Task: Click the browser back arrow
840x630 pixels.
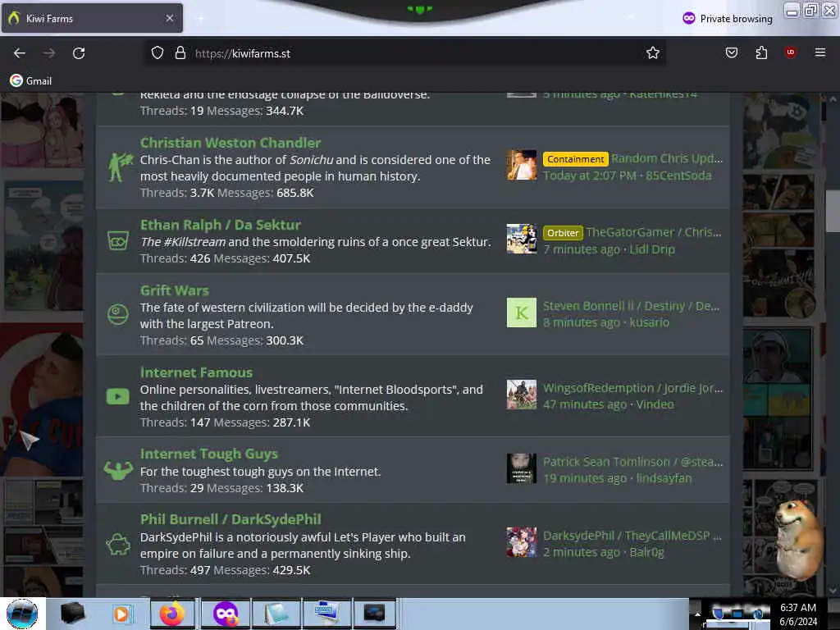Action: pyautogui.click(x=20, y=53)
